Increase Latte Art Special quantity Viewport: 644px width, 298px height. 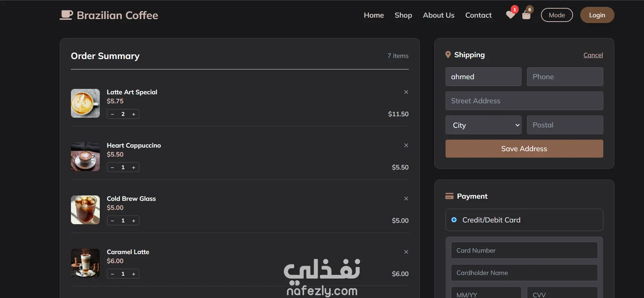click(134, 114)
